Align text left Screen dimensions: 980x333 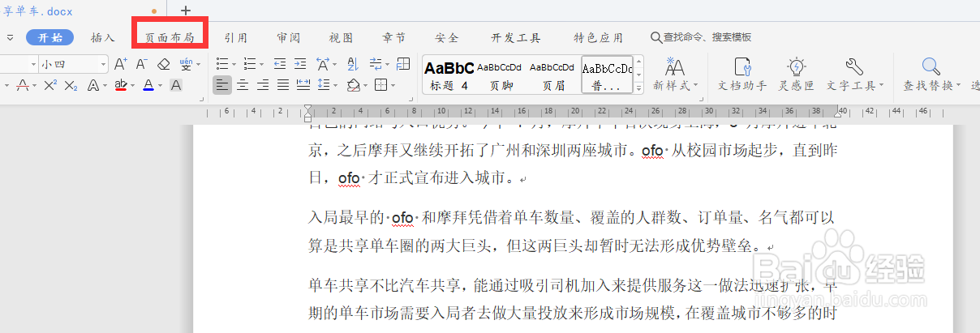point(222,85)
